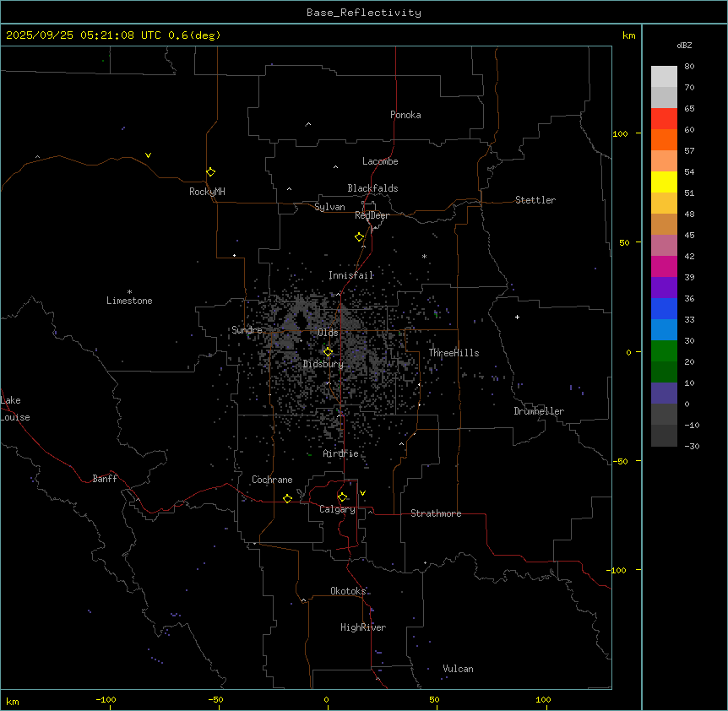Click the yellow diamond marker at Olds
728x711 pixels.
pyautogui.click(x=328, y=351)
